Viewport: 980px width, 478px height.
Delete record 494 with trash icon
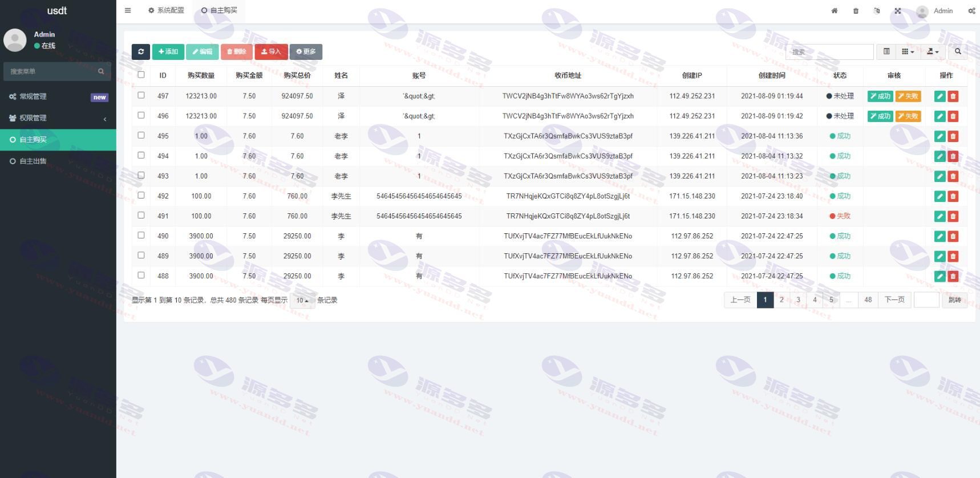click(x=953, y=156)
